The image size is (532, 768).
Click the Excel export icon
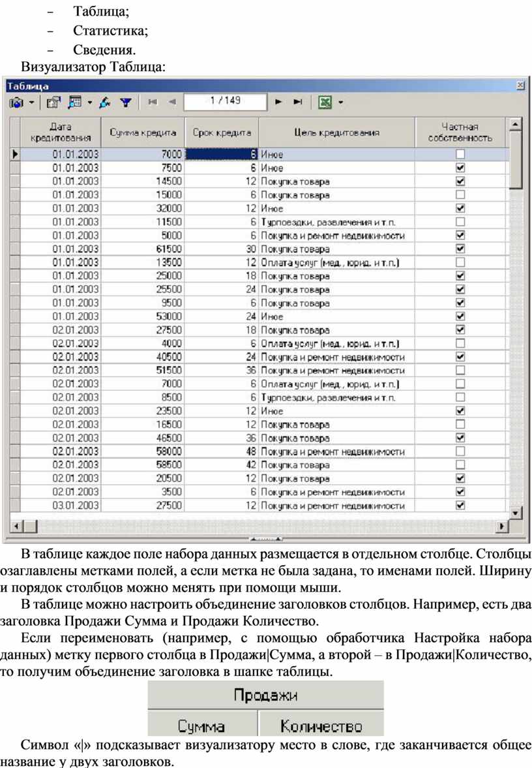pos(325,102)
